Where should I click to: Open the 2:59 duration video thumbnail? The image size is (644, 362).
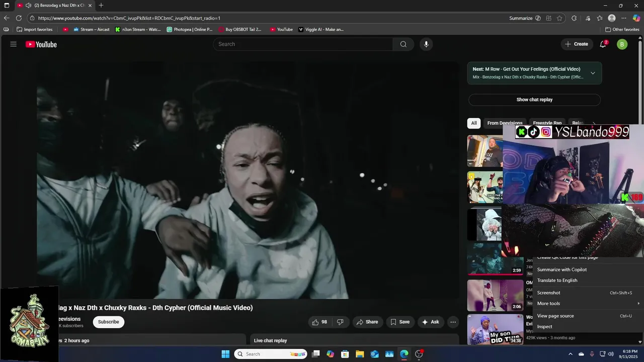495,259
